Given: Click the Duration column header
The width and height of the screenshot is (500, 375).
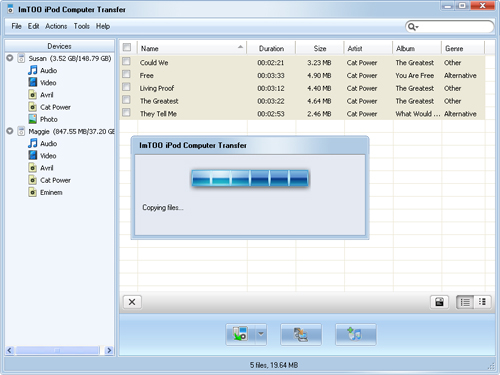Looking at the screenshot, I should coord(271,48).
